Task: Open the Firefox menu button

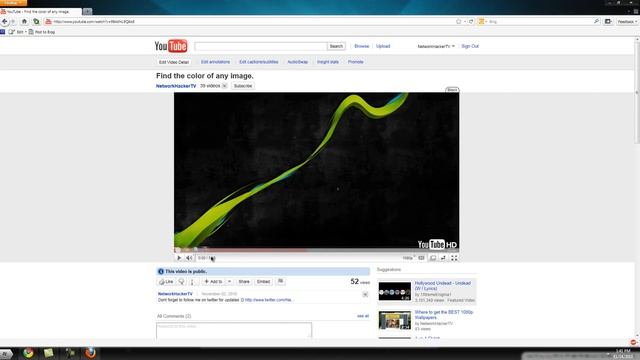Action: coord(13,3)
